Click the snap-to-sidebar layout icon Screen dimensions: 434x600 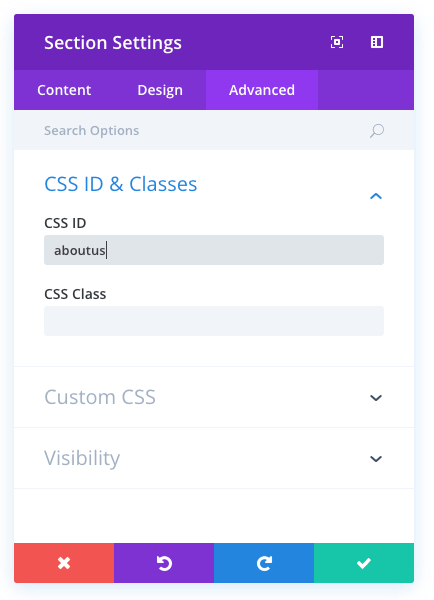(x=377, y=42)
